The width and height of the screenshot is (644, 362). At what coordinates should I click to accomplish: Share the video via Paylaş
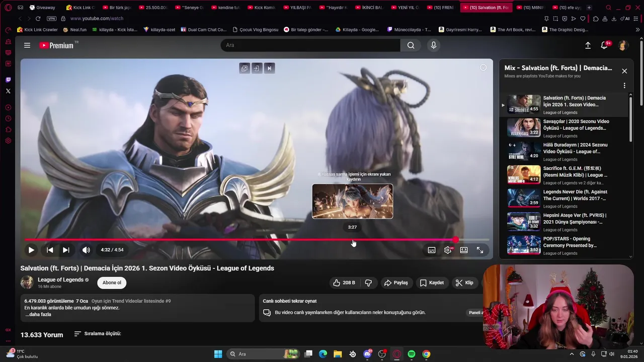(x=396, y=283)
